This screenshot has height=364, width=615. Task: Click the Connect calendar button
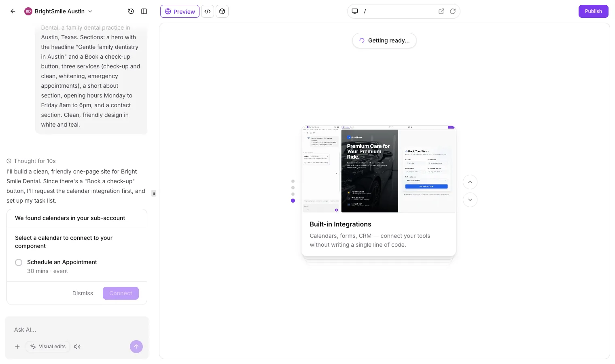point(121,293)
